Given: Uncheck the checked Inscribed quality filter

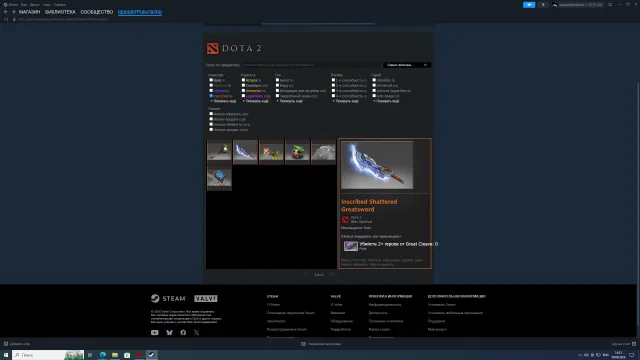Looking at the screenshot, I should click(211, 96).
